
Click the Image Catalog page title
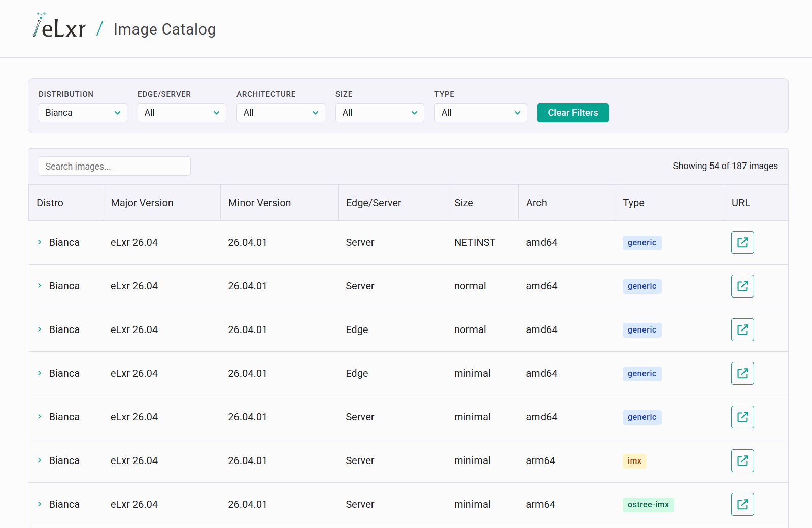click(164, 29)
